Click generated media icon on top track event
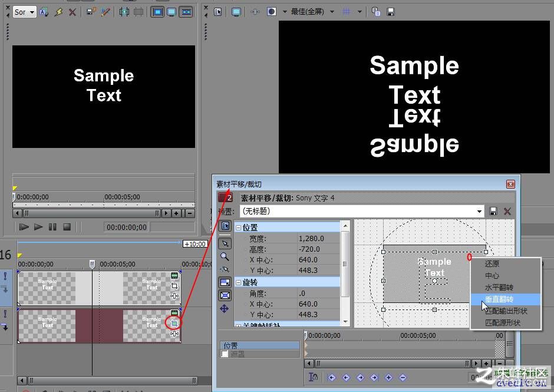This screenshot has width=554, height=392. tap(174, 275)
